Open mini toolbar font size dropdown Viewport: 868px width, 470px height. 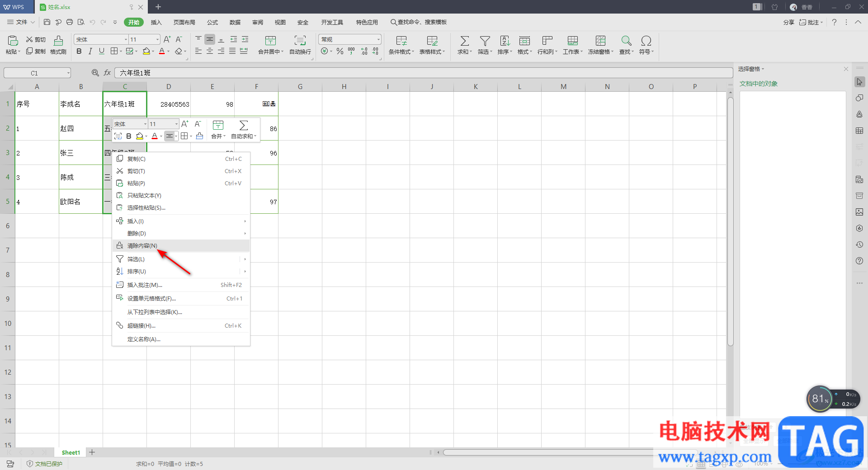coord(176,124)
